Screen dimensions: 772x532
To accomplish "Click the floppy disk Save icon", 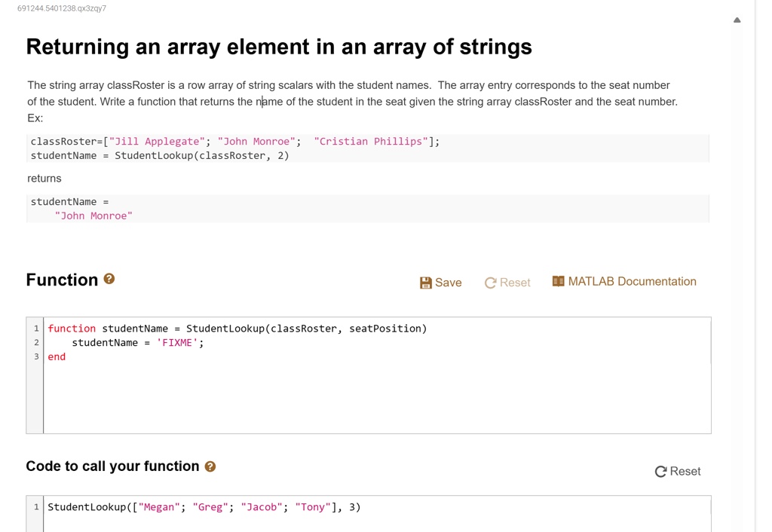I will tap(425, 282).
